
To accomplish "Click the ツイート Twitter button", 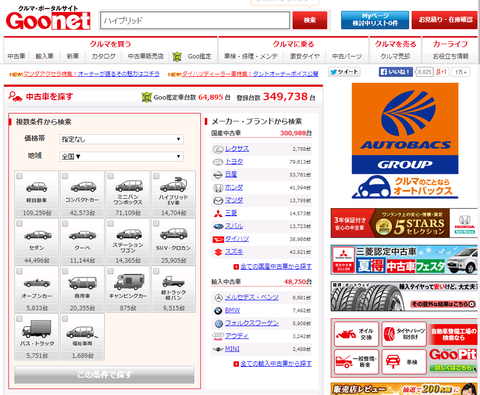I will tap(344, 72).
